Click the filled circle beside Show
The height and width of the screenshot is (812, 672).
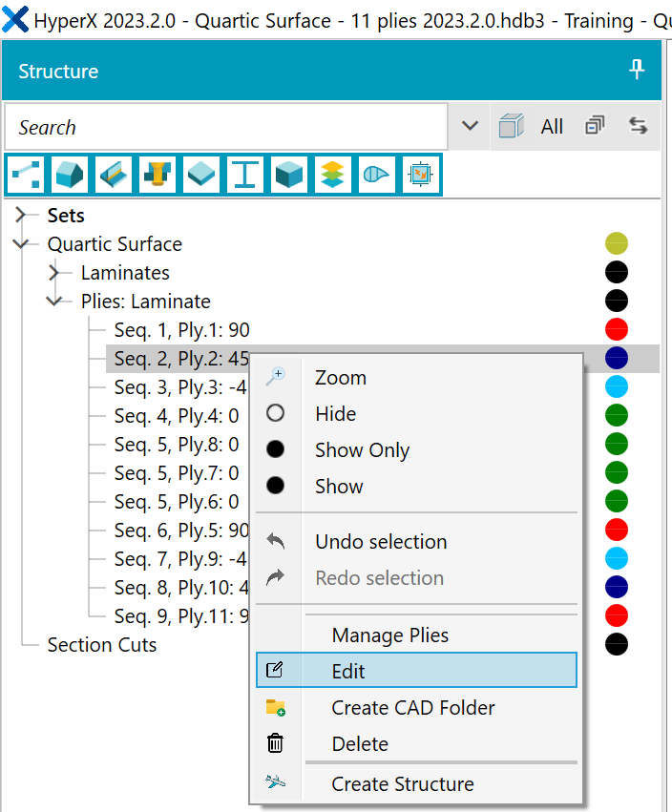coord(275,486)
